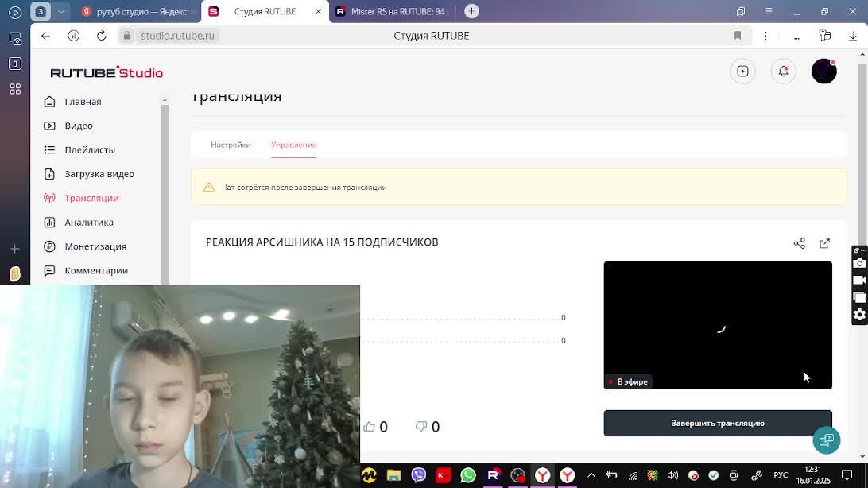
Task: Open WhatsApp from the taskbar
Action: [467, 475]
